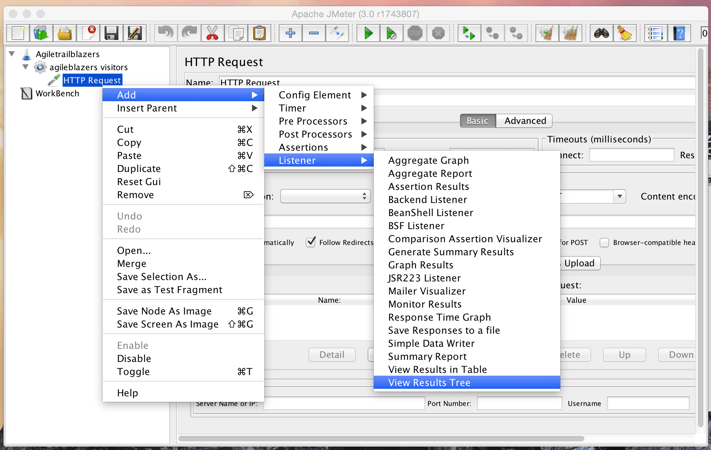Click the Port Number input field
This screenshot has height=450, width=711.
click(519, 403)
